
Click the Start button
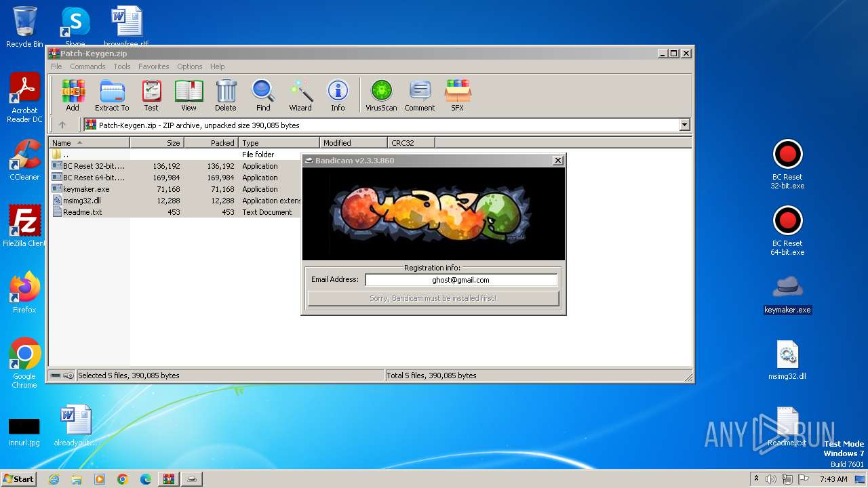(x=18, y=479)
